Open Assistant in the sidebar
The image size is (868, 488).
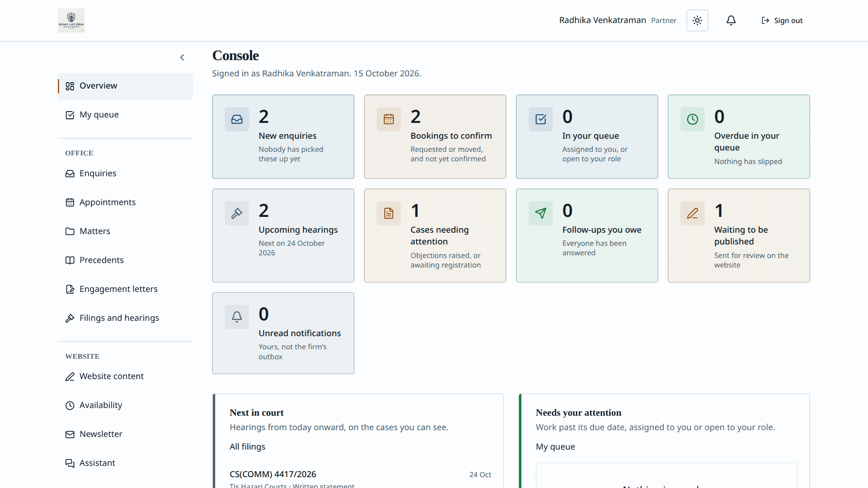click(x=125, y=463)
